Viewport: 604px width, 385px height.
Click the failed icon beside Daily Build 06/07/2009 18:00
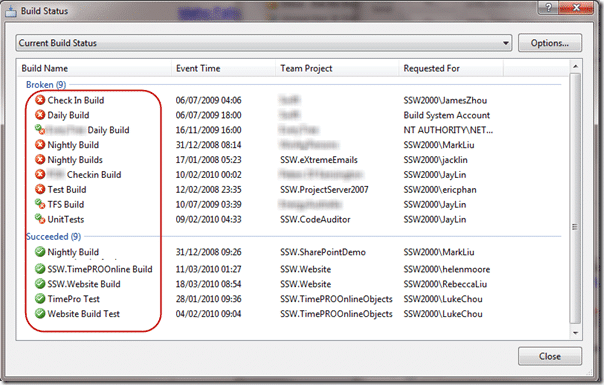[x=40, y=115]
